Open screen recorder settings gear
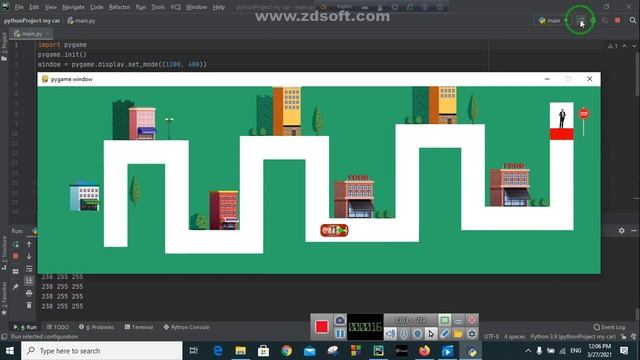The width and height of the screenshot is (640, 360). click(472, 333)
